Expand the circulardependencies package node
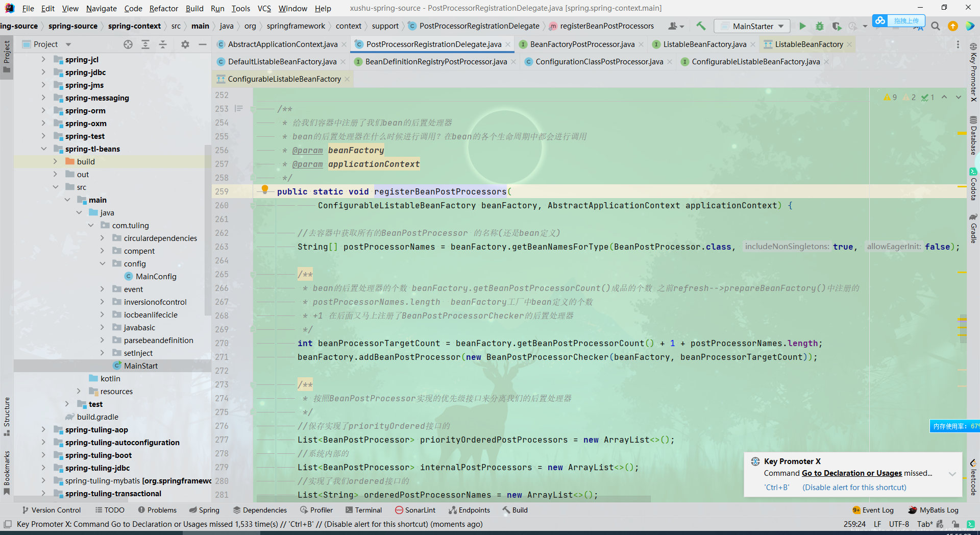 coord(102,238)
